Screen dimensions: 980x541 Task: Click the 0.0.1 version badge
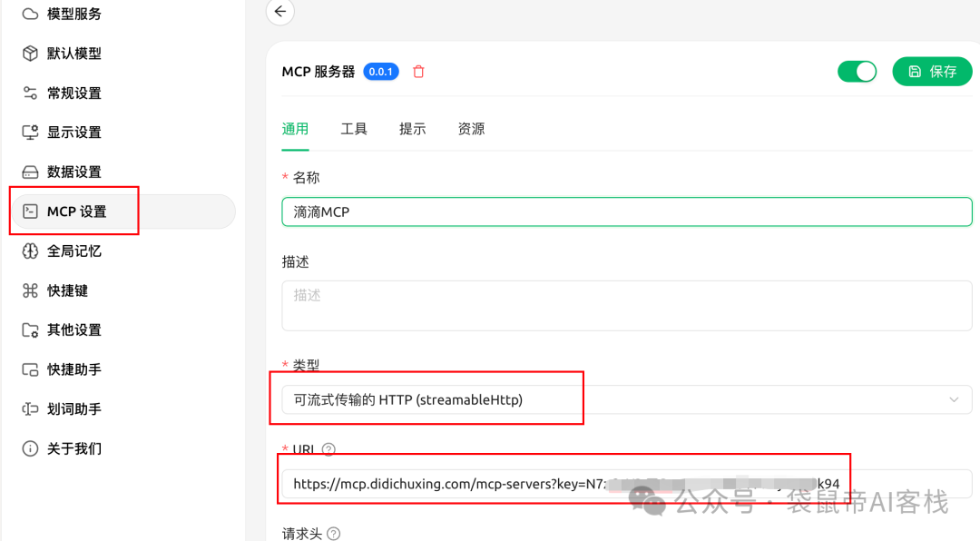(x=380, y=72)
